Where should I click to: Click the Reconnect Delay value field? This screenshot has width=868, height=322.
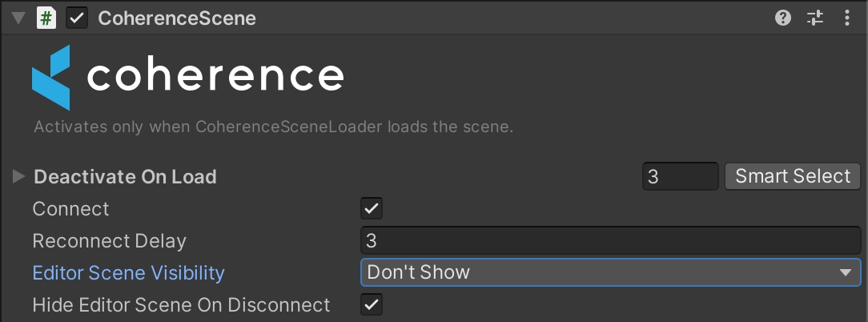pos(610,240)
